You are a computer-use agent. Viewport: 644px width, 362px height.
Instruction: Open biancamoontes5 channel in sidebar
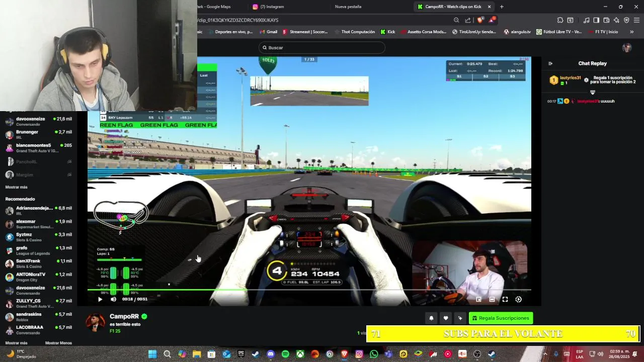pos(38,148)
